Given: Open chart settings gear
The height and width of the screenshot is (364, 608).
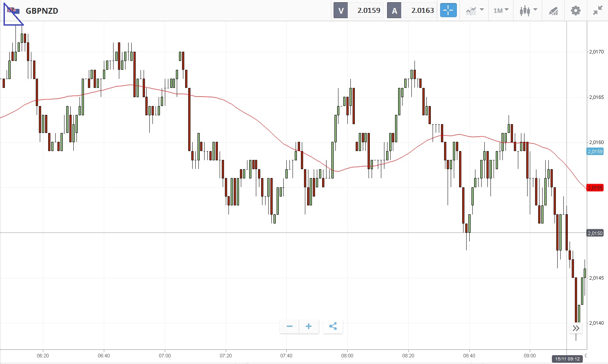Looking at the screenshot, I should [x=575, y=11].
